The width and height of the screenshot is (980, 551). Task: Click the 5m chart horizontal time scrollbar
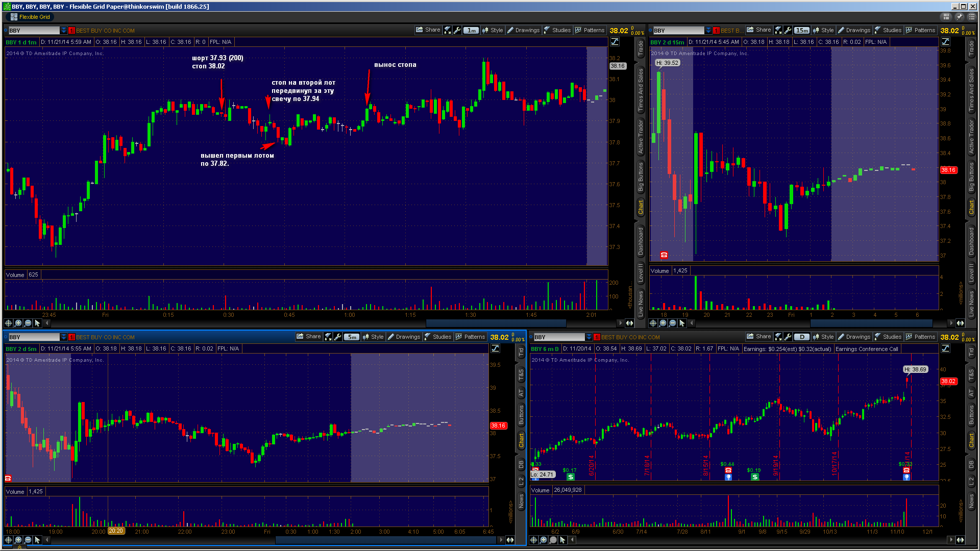point(386,540)
